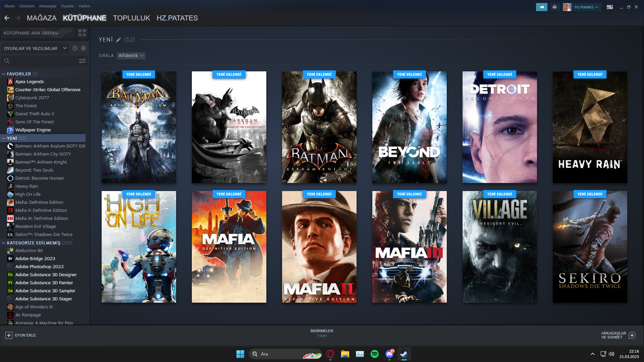
Task: Open friends chat plus icon
Action: coord(632,335)
